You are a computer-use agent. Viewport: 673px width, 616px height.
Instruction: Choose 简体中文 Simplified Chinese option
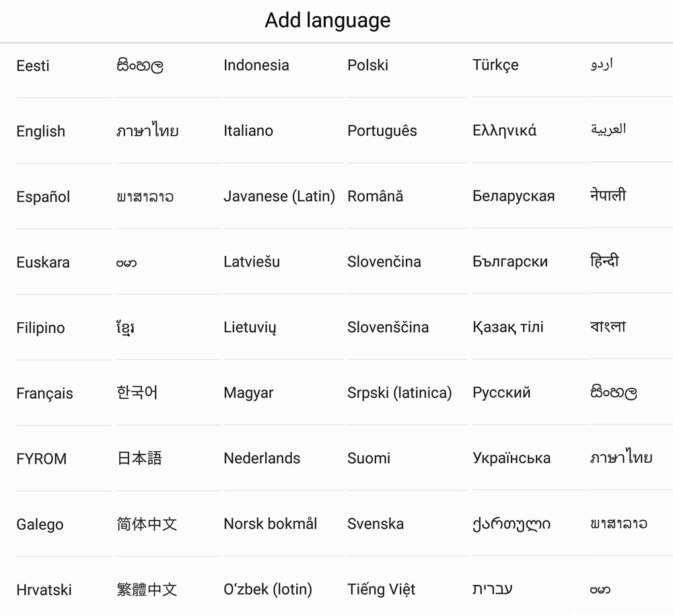click(x=147, y=524)
